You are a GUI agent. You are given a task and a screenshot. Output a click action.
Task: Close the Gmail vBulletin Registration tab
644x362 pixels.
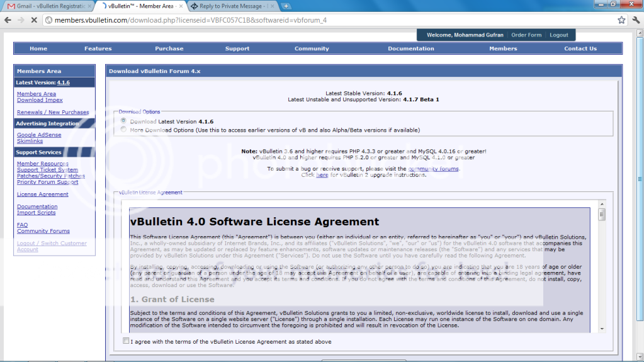tap(89, 6)
